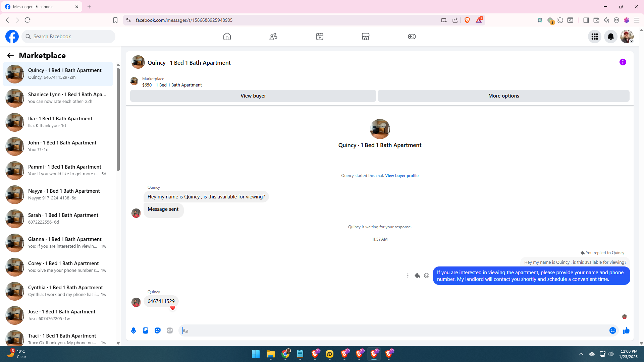Click the reply arrow beside blue message
Screen dimensions: 644x362
pos(417,276)
